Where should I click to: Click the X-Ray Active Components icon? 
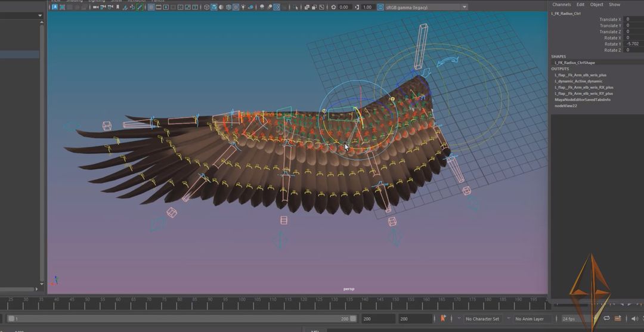click(x=314, y=7)
